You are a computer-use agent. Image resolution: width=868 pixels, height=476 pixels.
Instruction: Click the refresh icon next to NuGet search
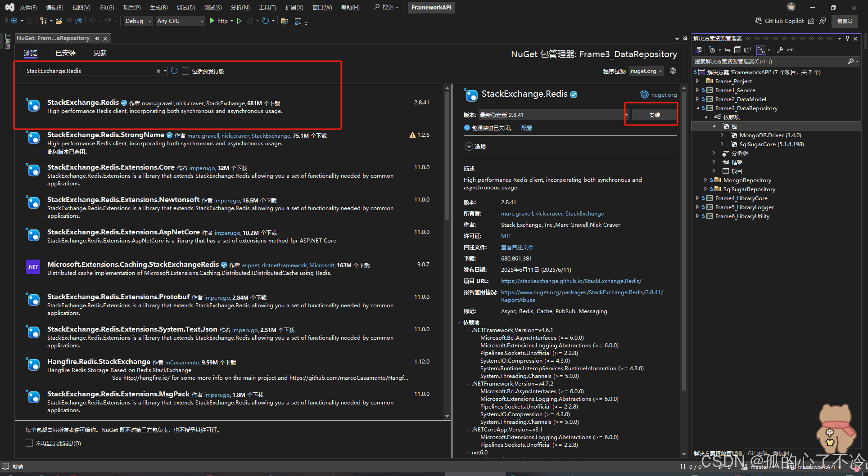pyautogui.click(x=174, y=71)
